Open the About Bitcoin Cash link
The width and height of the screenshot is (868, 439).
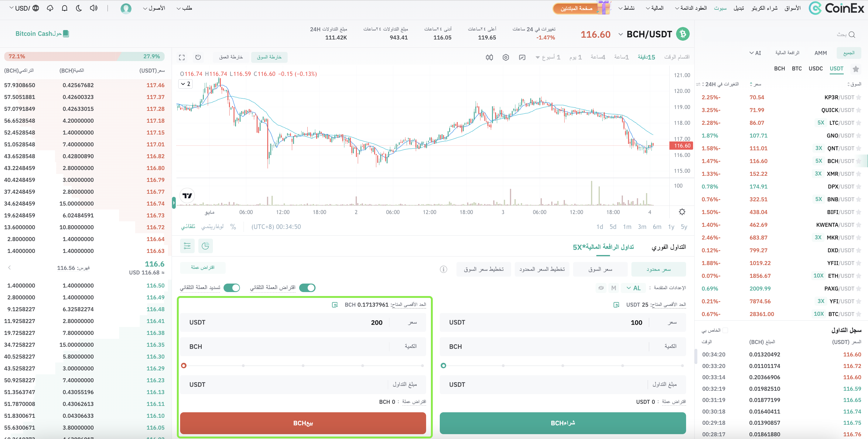tap(42, 34)
